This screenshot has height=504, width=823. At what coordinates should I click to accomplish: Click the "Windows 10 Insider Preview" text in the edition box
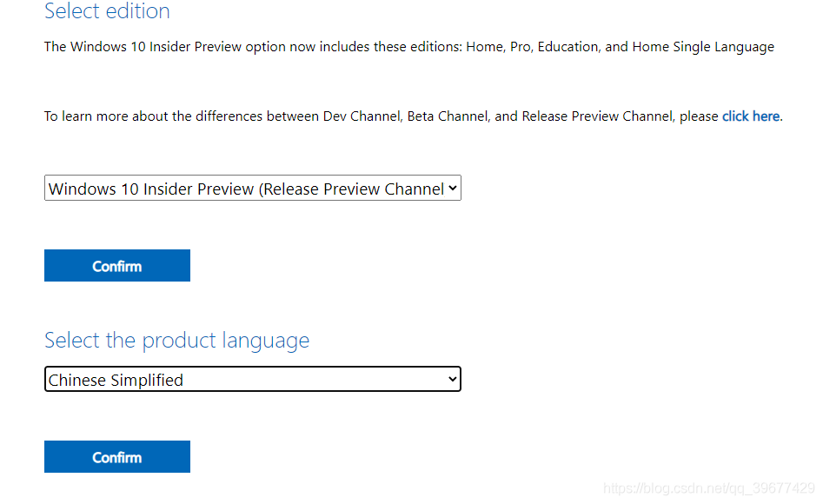pyautogui.click(x=150, y=189)
